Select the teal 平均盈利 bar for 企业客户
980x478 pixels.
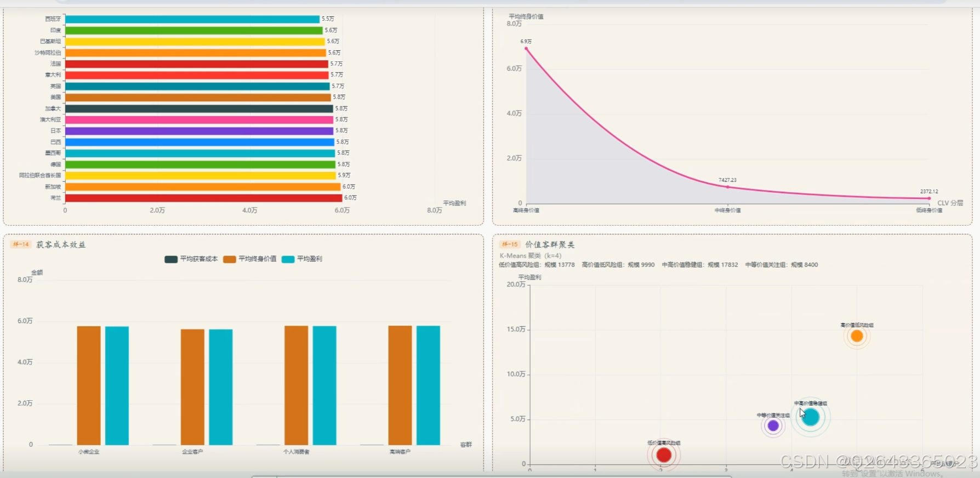pos(220,387)
